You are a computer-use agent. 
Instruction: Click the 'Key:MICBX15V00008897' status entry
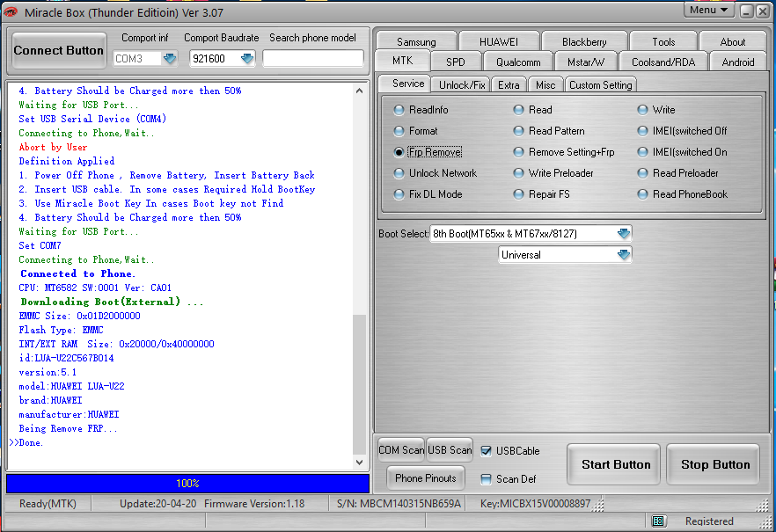(535, 504)
